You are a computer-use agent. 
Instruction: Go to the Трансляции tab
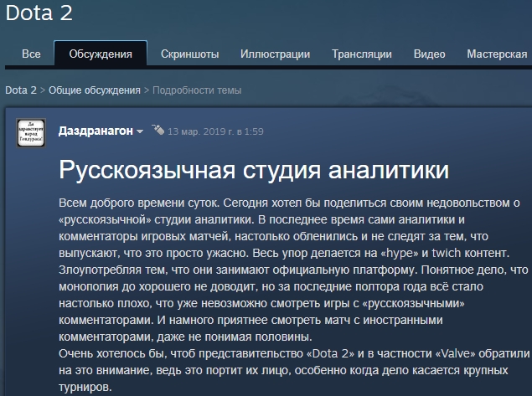point(362,54)
